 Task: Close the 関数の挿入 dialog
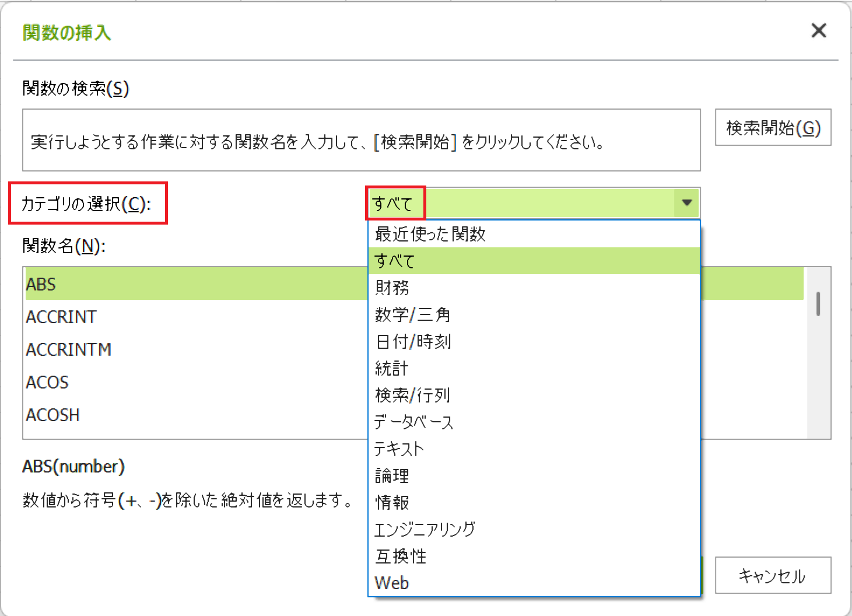(818, 31)
